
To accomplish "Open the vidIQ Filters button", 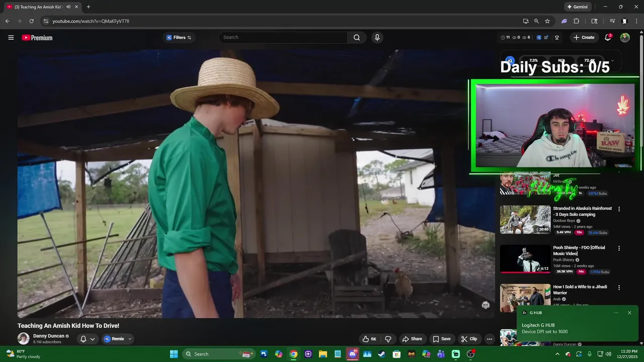I will (x=179, y=38).
